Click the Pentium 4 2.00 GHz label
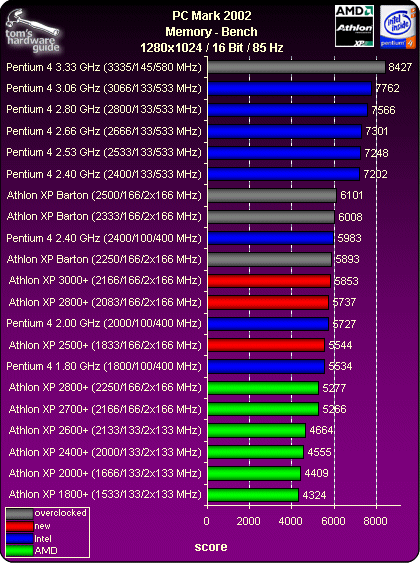This screenshot has width=420, height=563. click(104, 324)
